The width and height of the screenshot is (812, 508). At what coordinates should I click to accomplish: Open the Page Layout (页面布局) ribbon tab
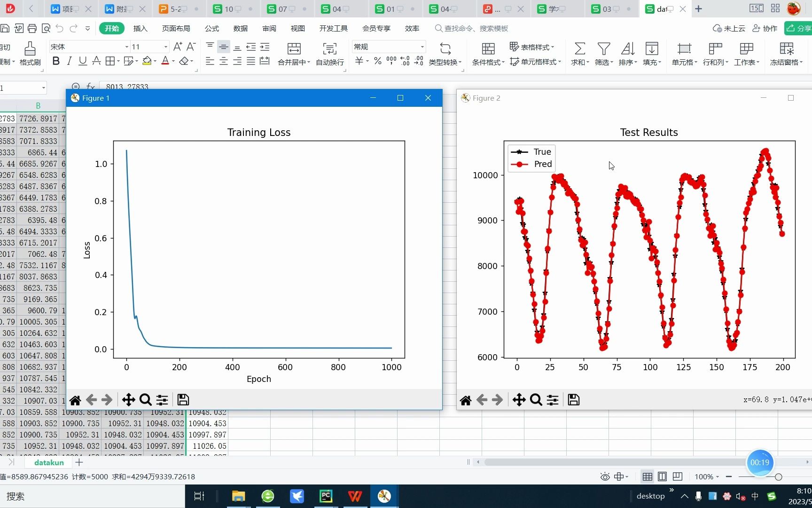coord(176,29)
